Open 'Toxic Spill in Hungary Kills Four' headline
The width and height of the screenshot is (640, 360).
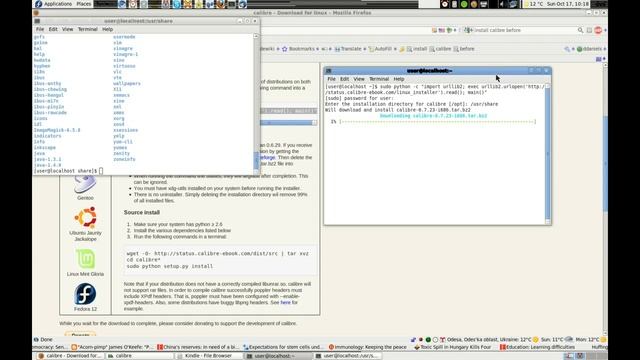pos(452,347)
